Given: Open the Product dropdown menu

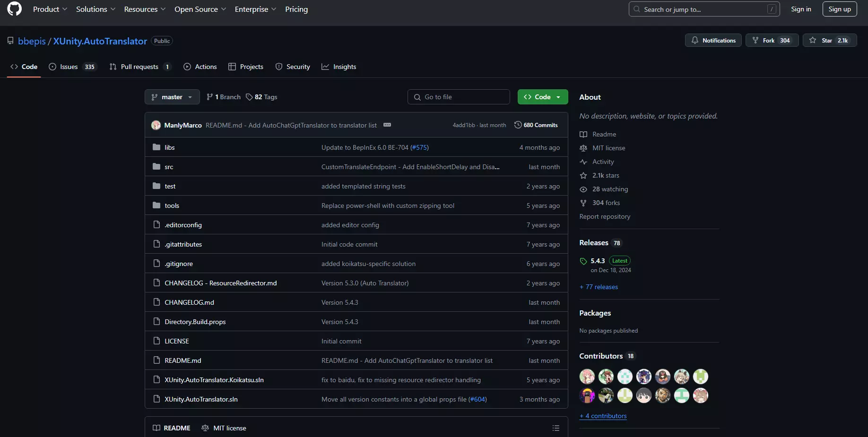Looking at the screenshot, I should coord(50,9).
